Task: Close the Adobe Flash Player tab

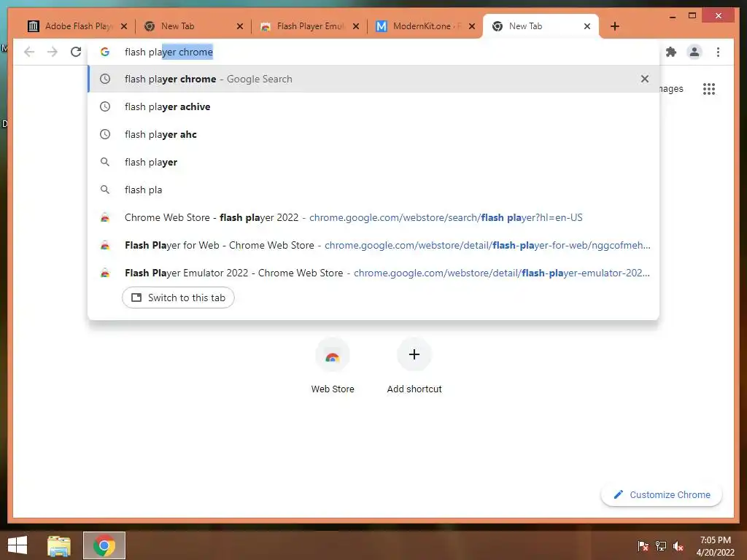Action: 124,26
